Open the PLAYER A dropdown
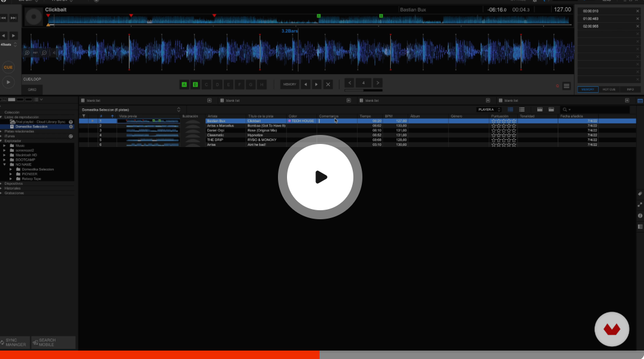Viewport: 644px width, 359px height. [489, 110]
